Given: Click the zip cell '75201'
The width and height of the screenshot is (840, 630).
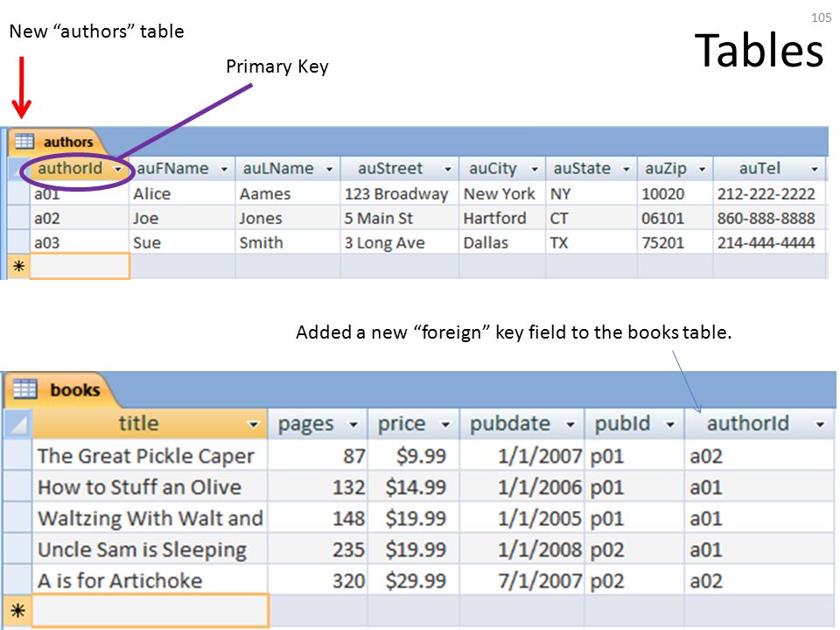Looking at the screenshot, I should pos(675,242).
